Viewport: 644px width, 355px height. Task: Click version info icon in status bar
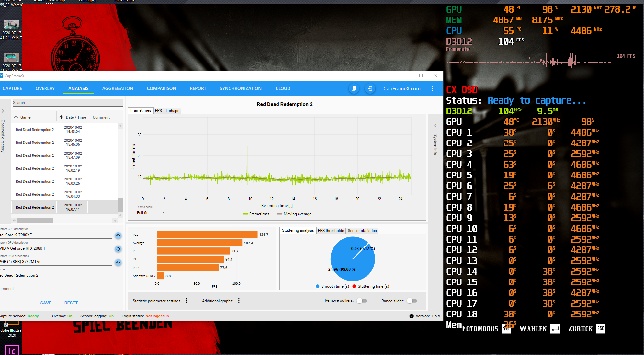click(412, 316)
